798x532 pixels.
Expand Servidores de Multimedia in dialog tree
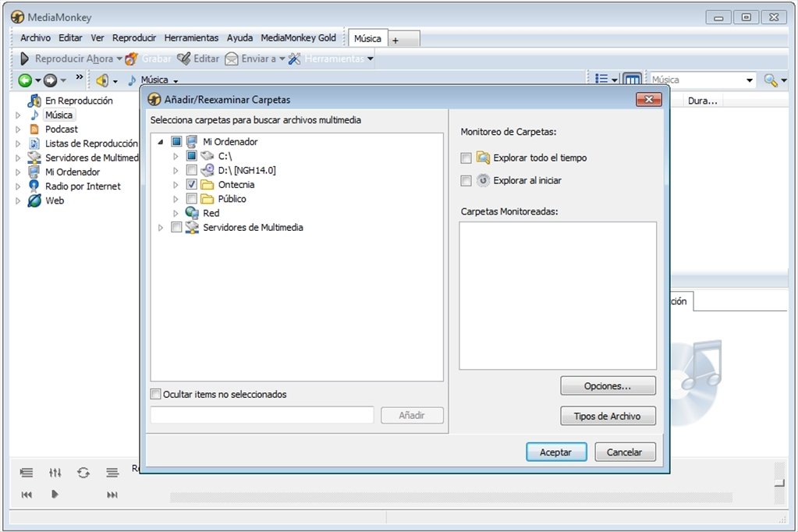point(161,228)
